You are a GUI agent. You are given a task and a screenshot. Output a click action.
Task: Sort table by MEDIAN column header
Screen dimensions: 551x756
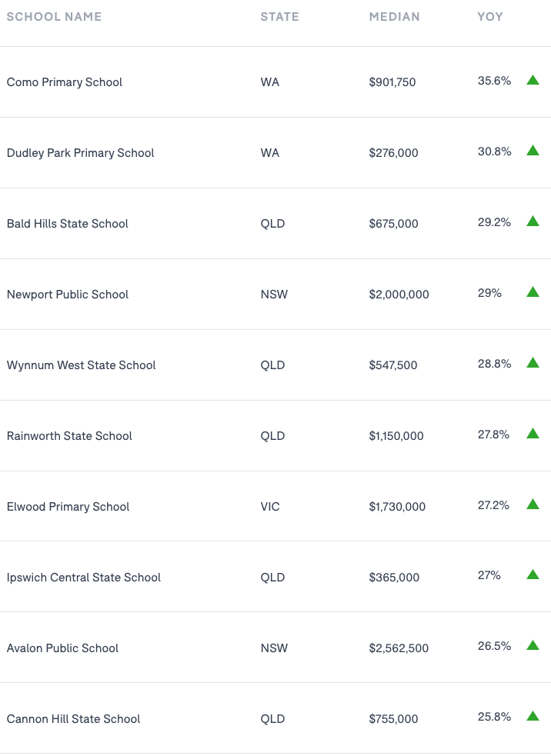coord(394,17)
